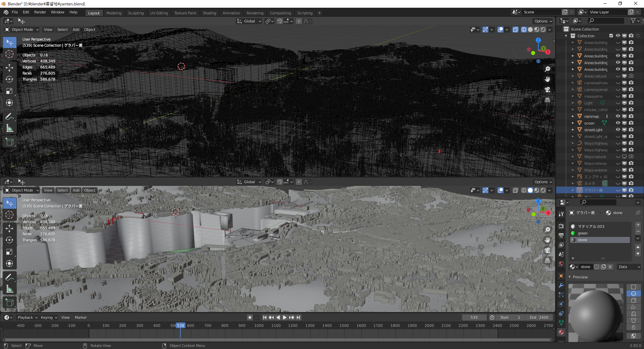Image resolution: width=644 pixels, height=349 pixels.
Task: Switch to Sculpting workspace tab
Action: pos(136,13)
